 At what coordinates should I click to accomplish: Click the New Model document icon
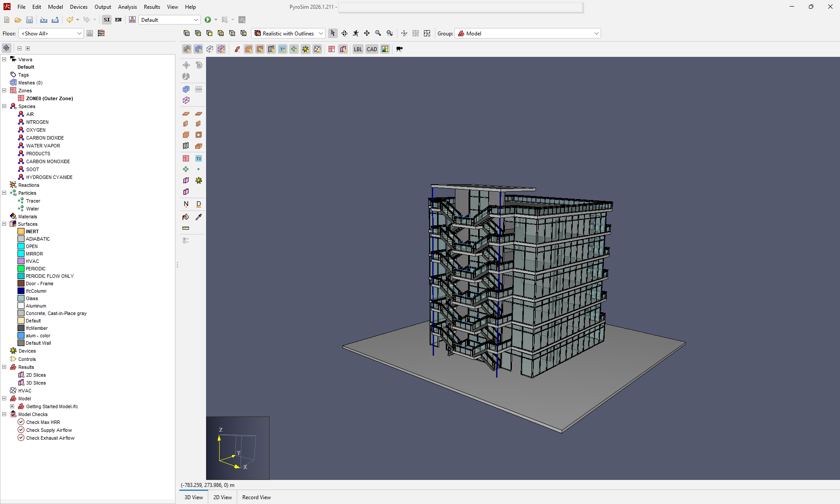(x=7, y=20)
